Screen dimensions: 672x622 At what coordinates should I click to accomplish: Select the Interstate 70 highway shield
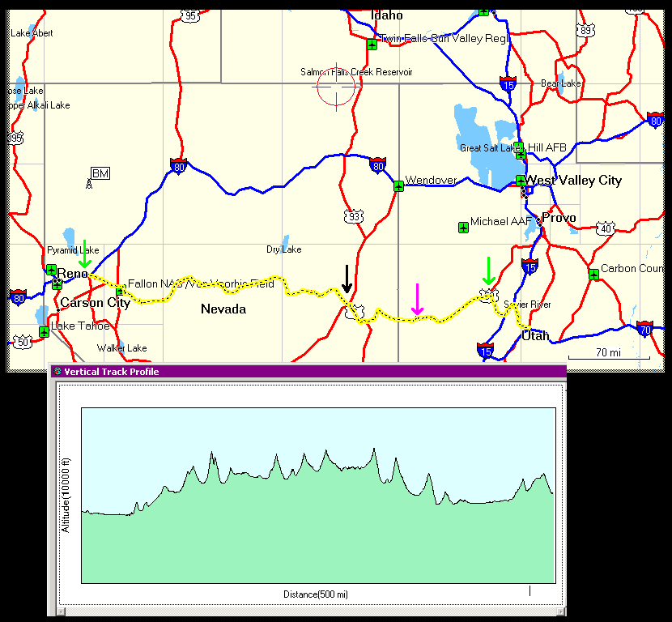coord(645,329)
